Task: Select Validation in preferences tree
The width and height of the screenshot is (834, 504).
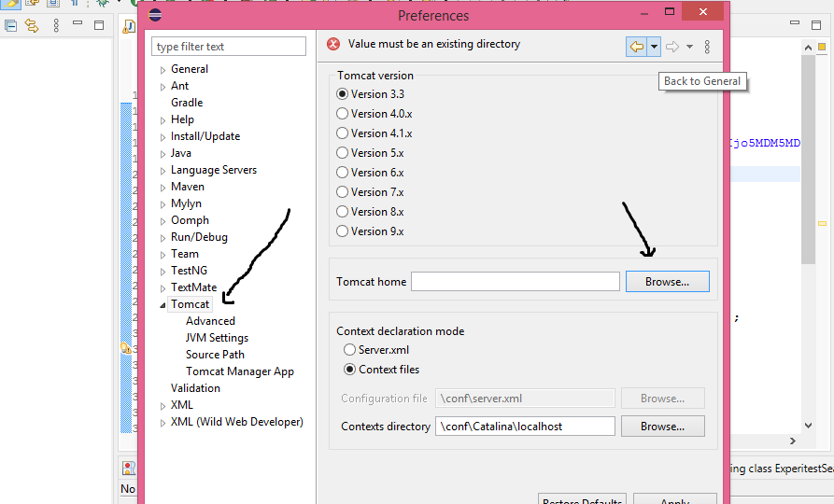Action: 195,388
